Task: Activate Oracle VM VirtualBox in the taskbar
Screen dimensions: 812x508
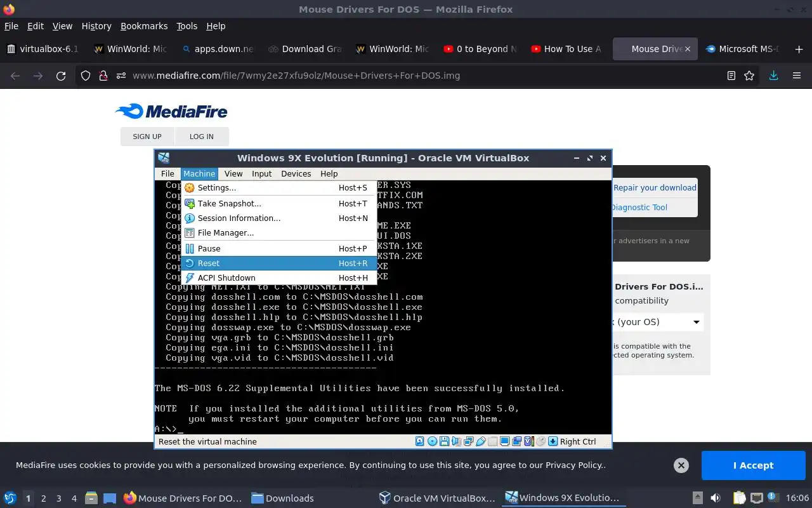Action: tap(437, 498)
